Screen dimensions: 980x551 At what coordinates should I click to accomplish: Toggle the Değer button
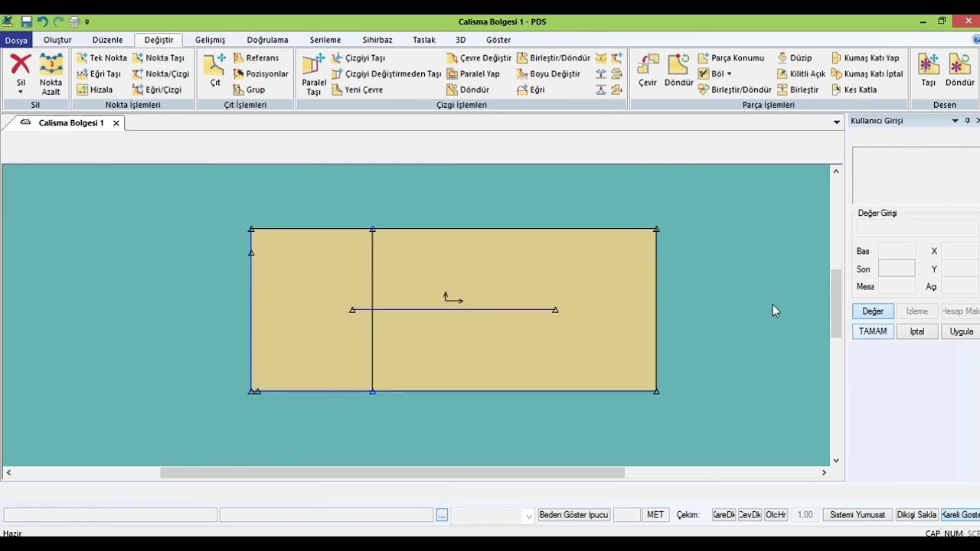873,311
